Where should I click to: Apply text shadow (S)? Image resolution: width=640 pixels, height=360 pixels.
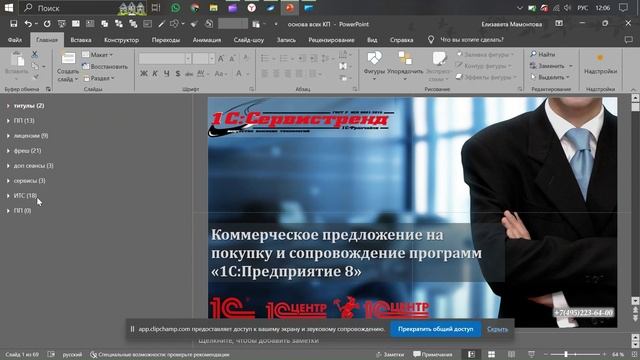(x=178, y=73)
